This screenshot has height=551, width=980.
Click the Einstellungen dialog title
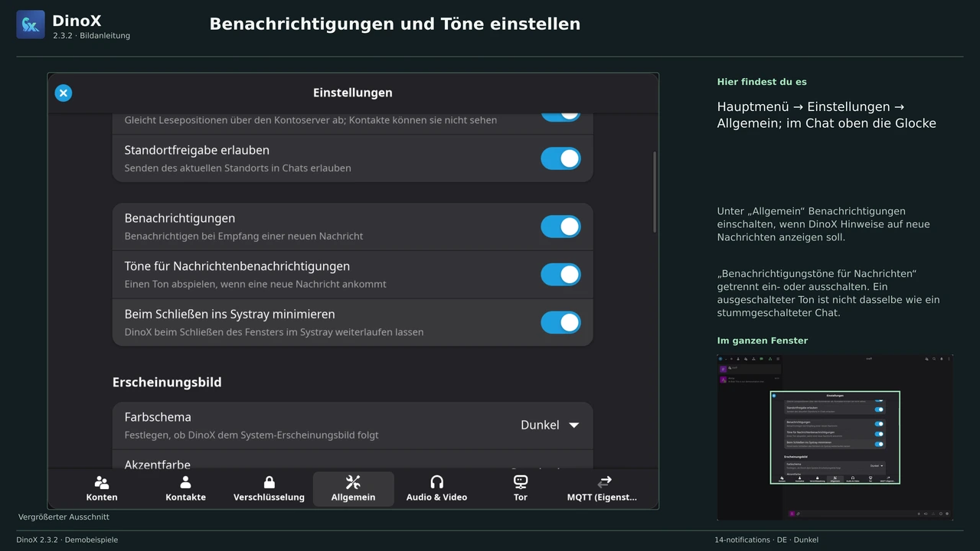tap(353, 93)
